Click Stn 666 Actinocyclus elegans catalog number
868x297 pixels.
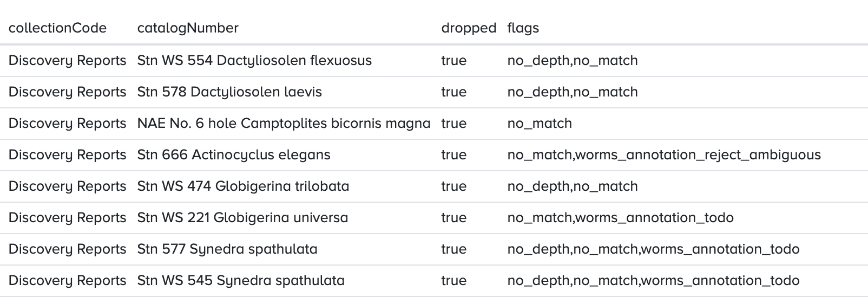click(234, 154)
